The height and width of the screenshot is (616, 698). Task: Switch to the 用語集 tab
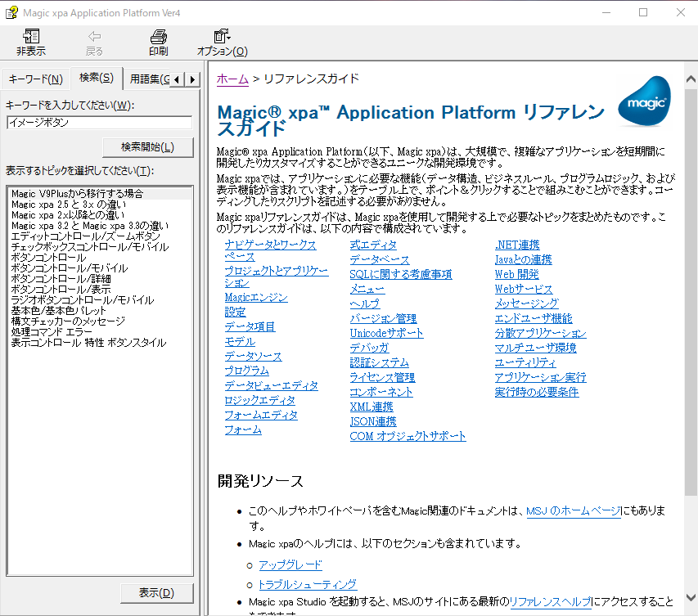click(149, 79)
